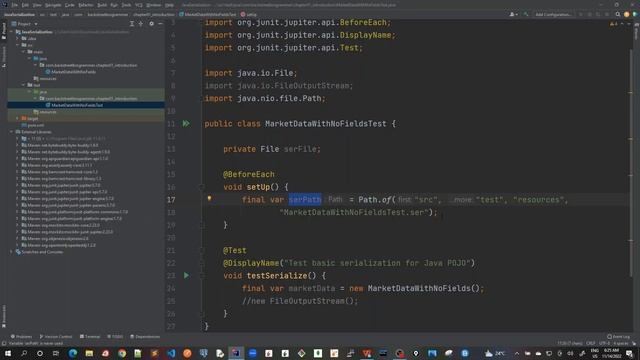Show hidden system tray icons
The image size is (640, 360).
tap(517, 353)
